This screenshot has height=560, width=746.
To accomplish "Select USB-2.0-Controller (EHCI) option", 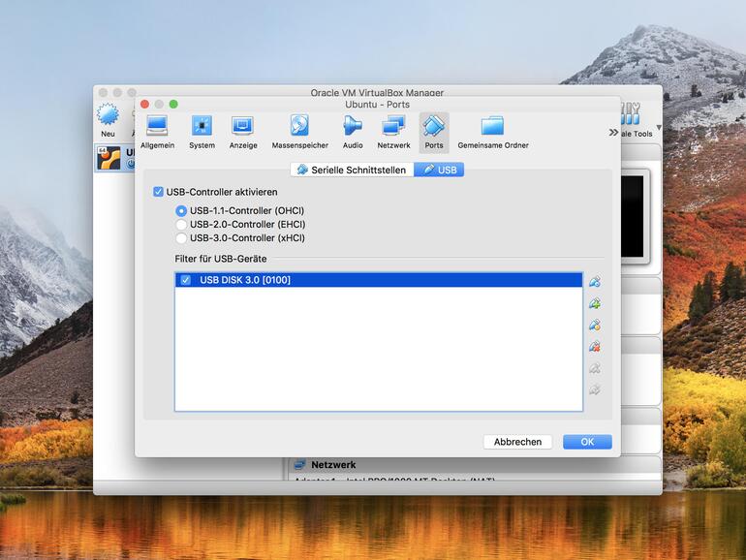I will point(181,224).
